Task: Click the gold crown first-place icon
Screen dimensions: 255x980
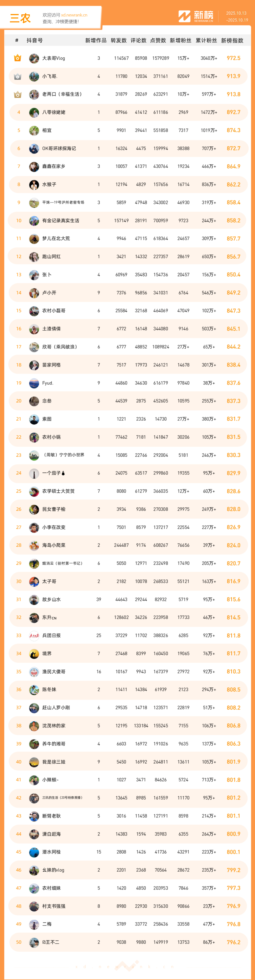Action: pyautogui.click(x=17, y=58)
